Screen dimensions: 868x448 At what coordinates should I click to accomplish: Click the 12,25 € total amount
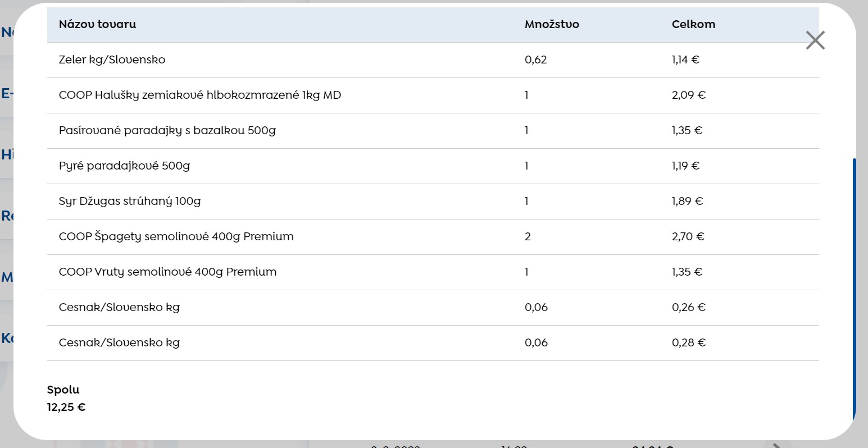(66, 408)
